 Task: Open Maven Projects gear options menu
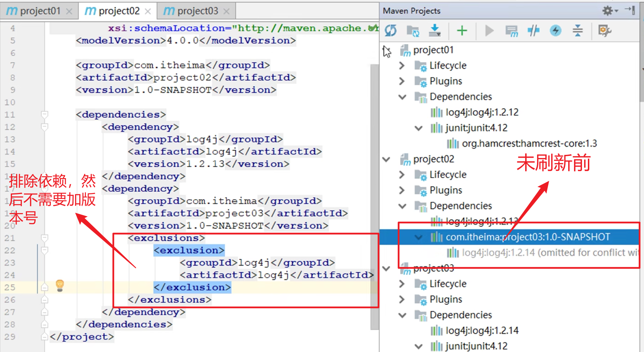pos(610,11)
